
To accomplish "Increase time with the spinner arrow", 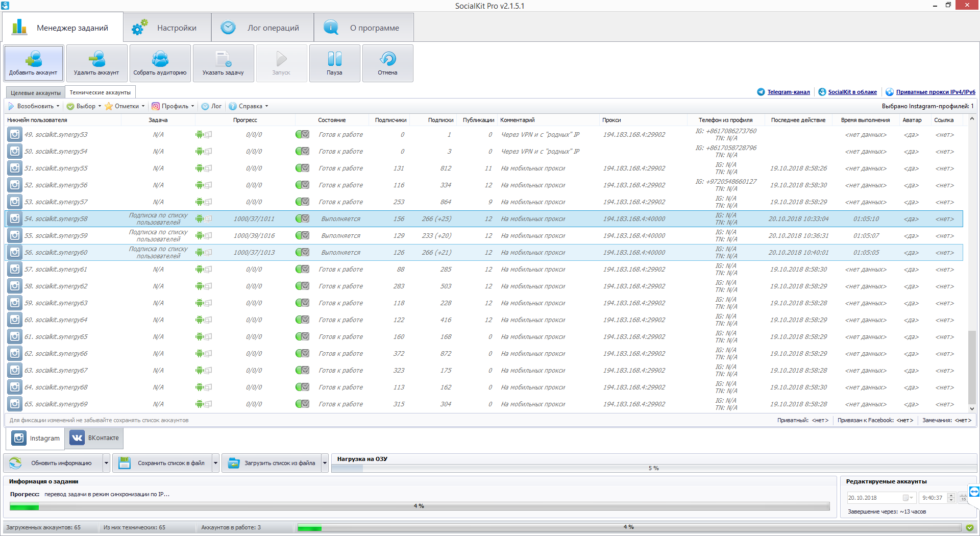I will 951,495.
